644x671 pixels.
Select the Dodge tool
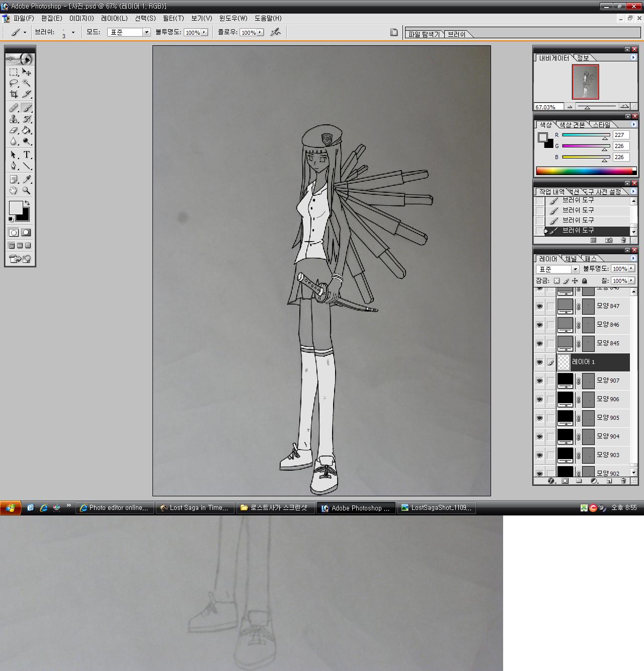point(27,141)
